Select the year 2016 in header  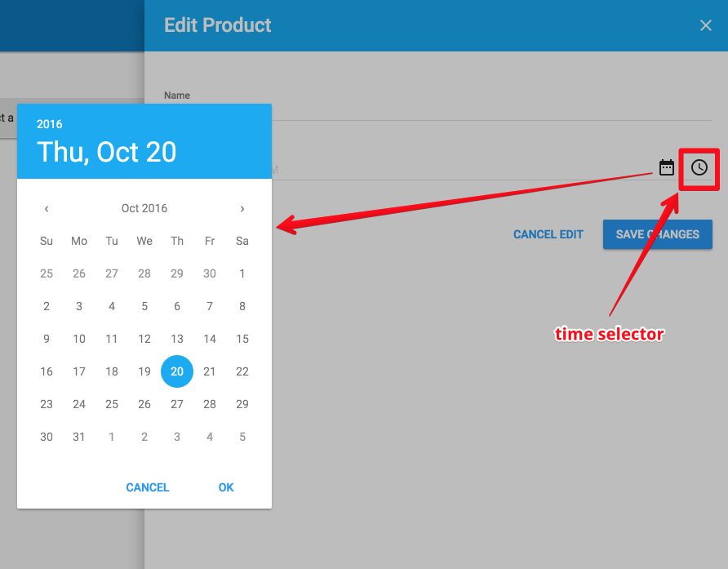click(x=50, y=124)
